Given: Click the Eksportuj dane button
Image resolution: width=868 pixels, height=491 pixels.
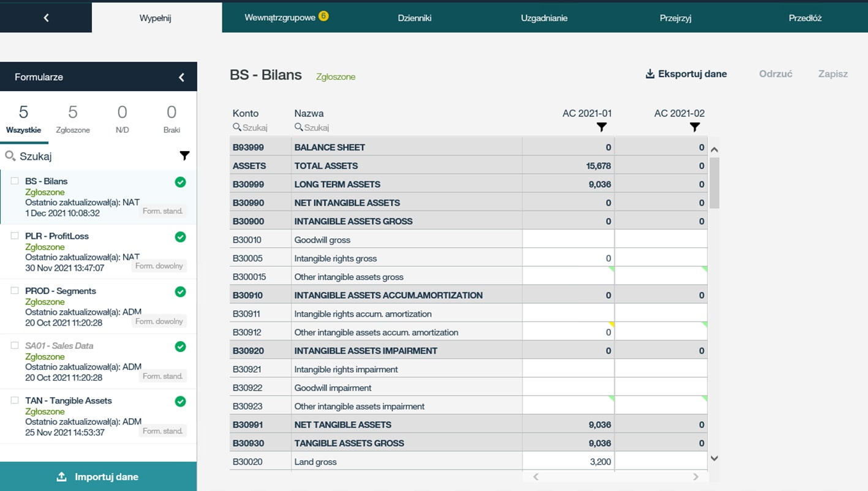Looking at the screenshot, I should click(686, 74).
